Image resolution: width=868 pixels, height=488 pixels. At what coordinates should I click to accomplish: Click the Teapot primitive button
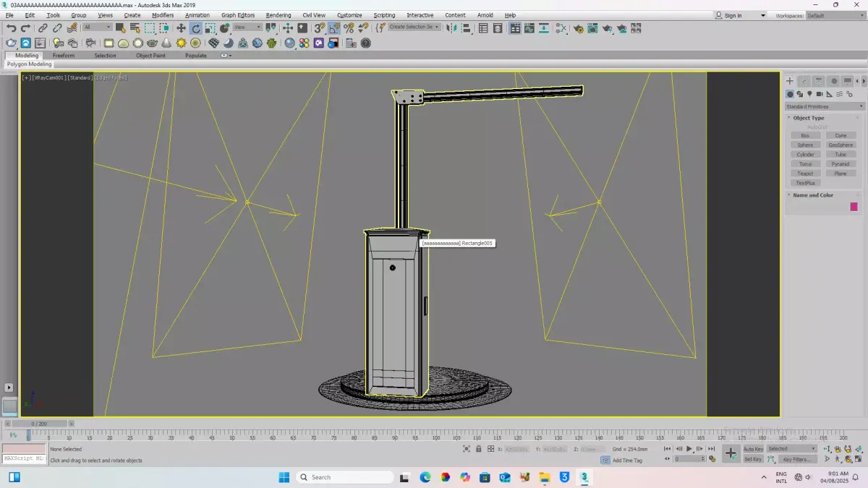pos(805,174)
